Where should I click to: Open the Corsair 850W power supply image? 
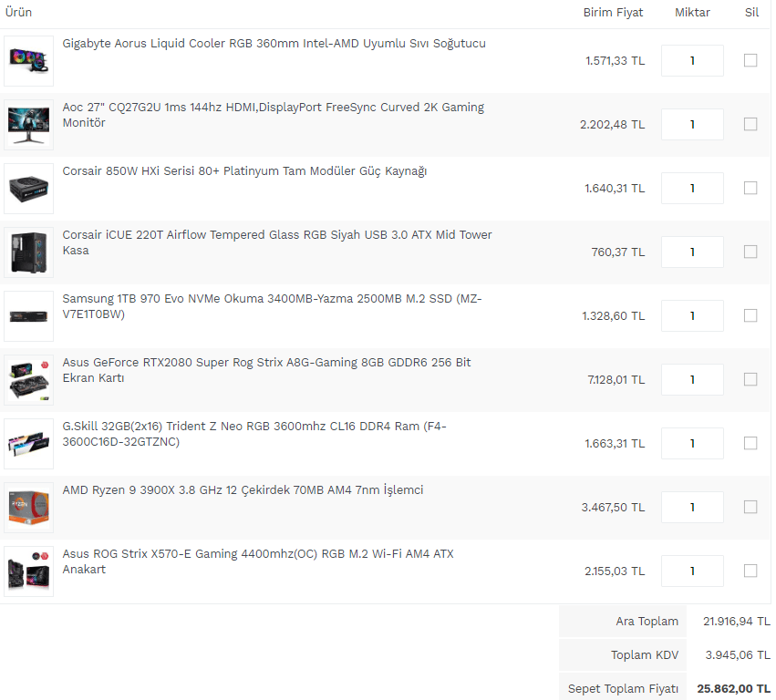[28, 189]
